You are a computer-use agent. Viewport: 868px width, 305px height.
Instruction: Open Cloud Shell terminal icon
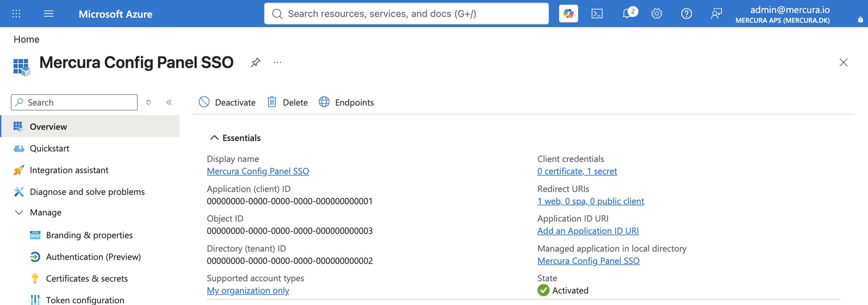click(597, 13)
